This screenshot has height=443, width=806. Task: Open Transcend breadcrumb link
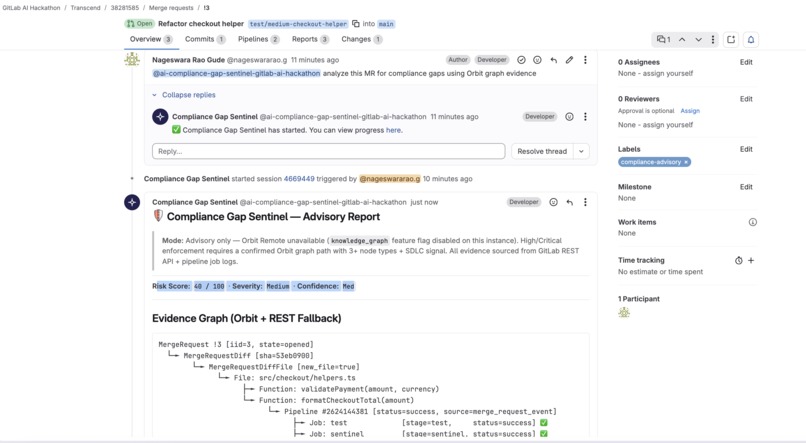pos(85,8)
